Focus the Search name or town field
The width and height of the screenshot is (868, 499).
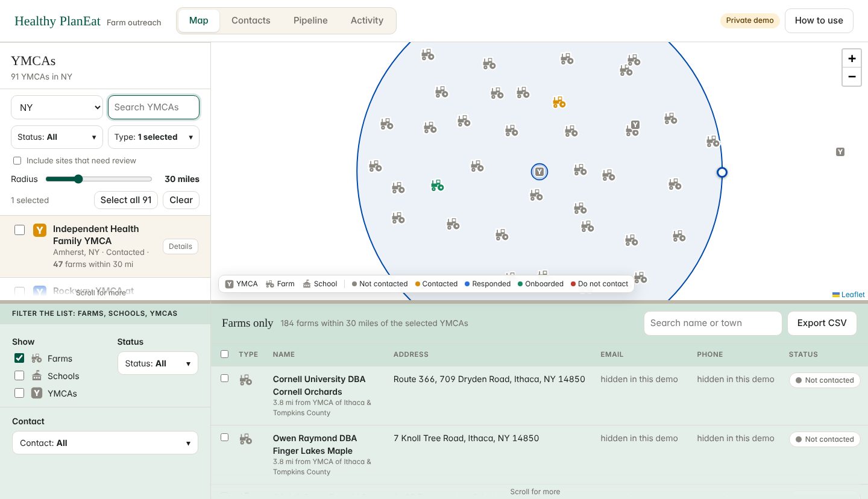tap(712, 323)
